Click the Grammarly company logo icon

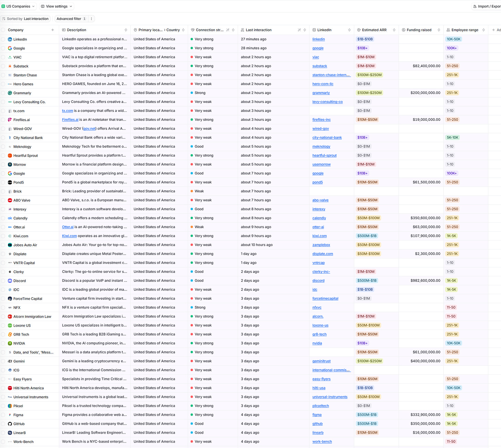click(10, 93)
